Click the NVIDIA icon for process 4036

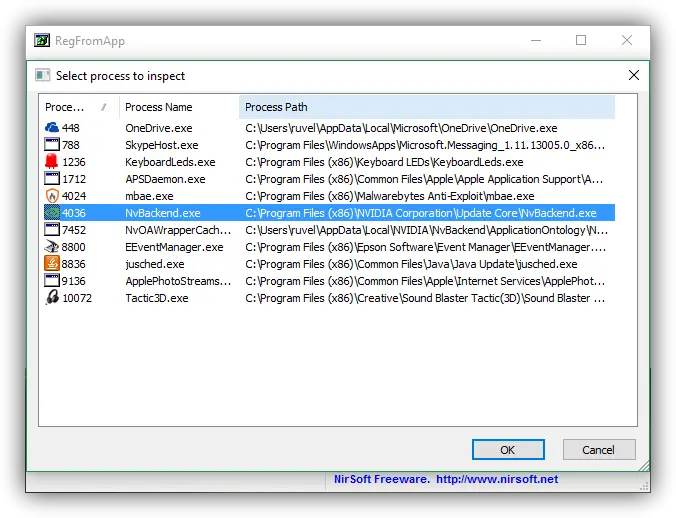tap(52, 212)
